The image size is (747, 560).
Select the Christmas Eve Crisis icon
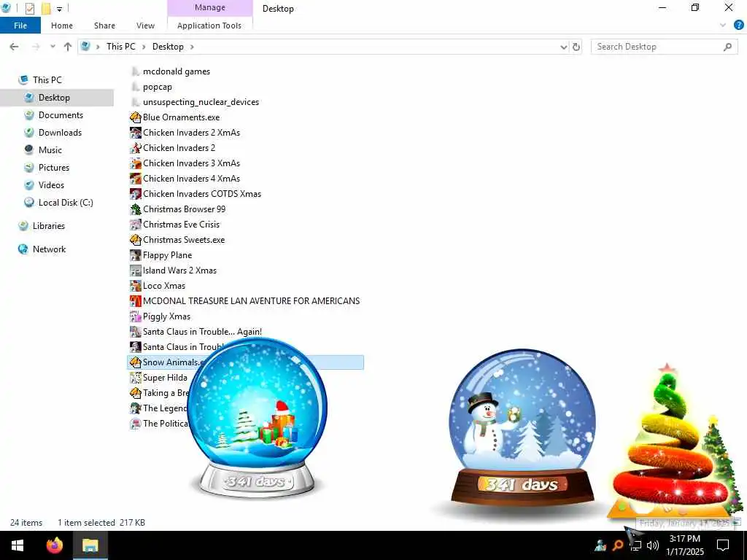click(135, 225)
